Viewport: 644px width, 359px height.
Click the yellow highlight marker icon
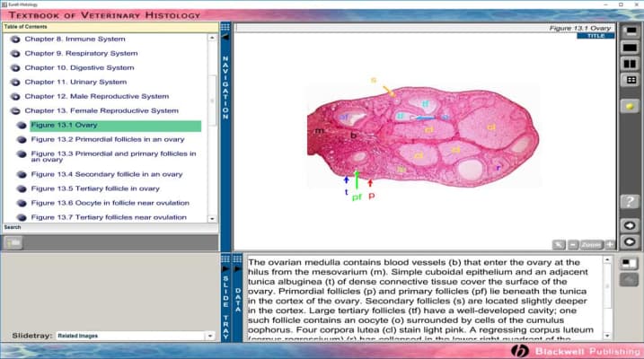coord(631,105)
